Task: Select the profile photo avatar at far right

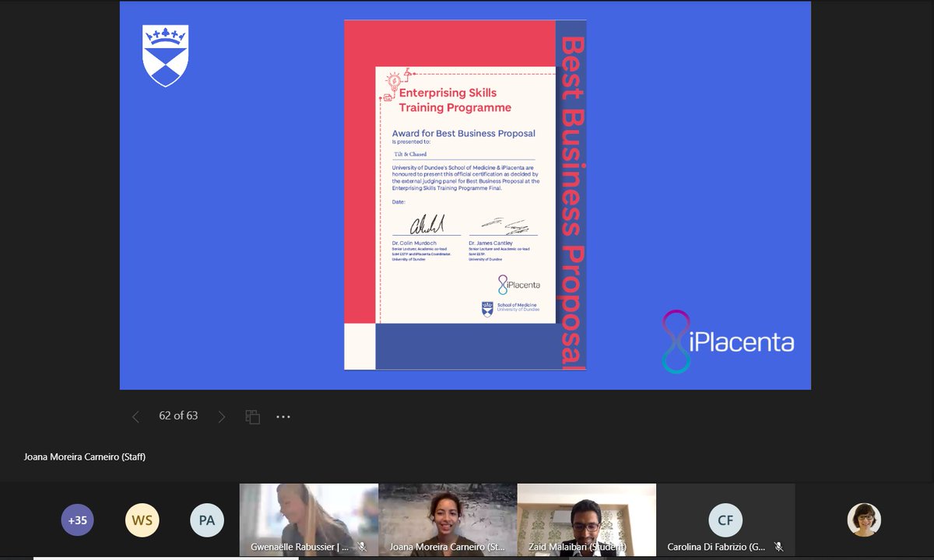Action: [864, 520]
